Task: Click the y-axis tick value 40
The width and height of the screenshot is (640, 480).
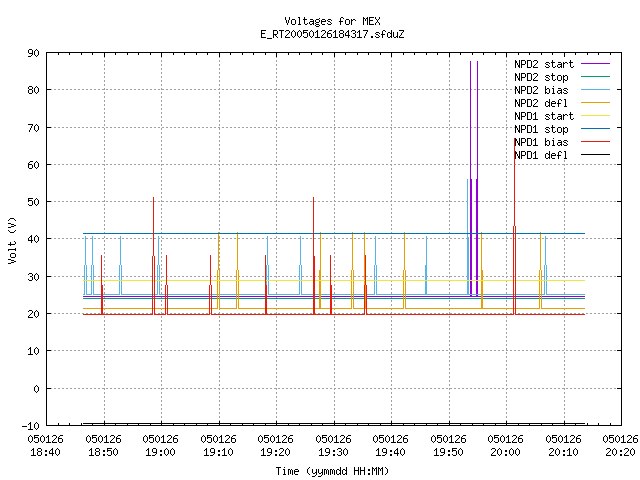Action: click(33, 239)
